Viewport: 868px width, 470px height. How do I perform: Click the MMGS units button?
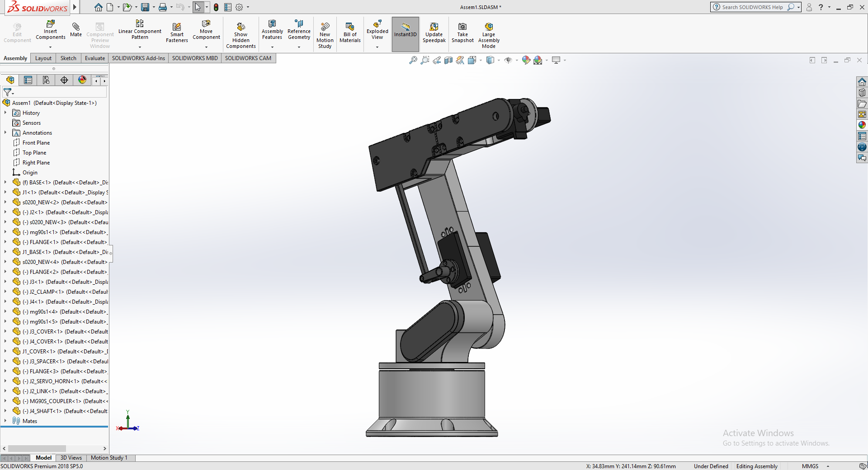(810, 466)
